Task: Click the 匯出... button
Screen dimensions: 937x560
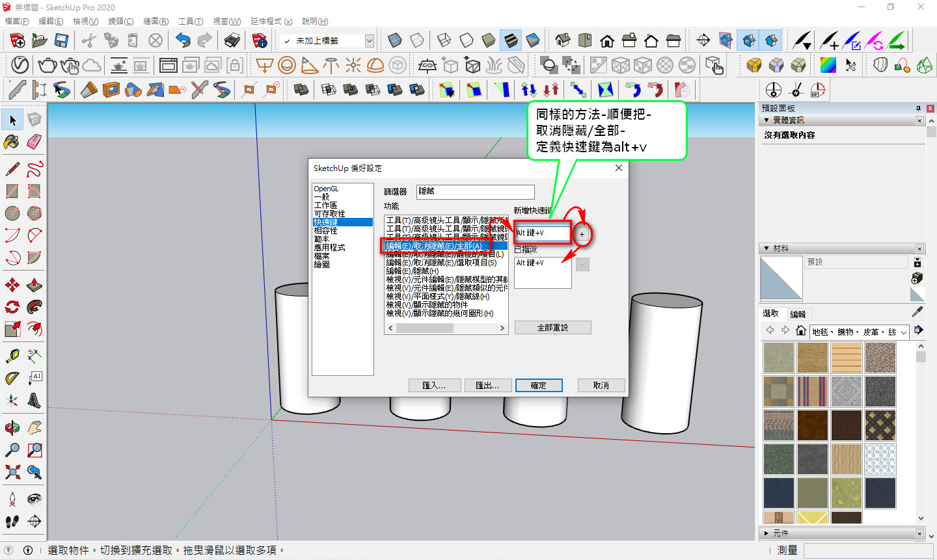Action: (x=487, y=386)
